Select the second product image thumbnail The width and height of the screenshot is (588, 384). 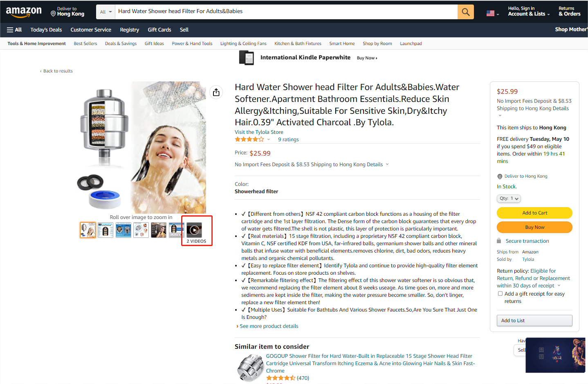tap(105, 230)
